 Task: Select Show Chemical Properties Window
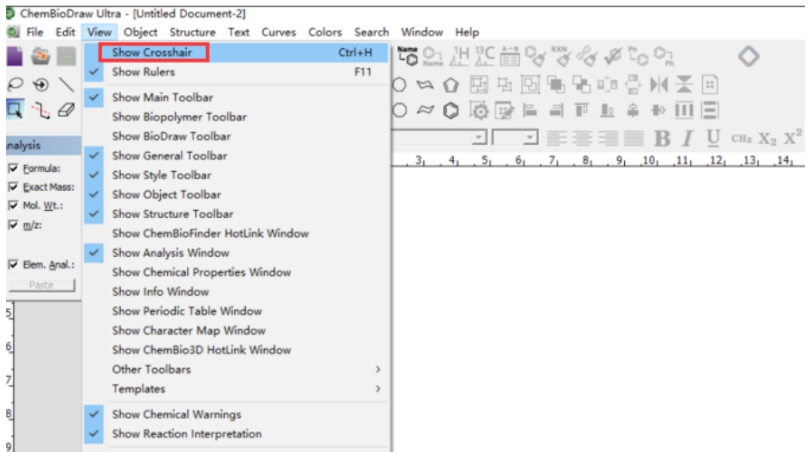tap(236, 272)
